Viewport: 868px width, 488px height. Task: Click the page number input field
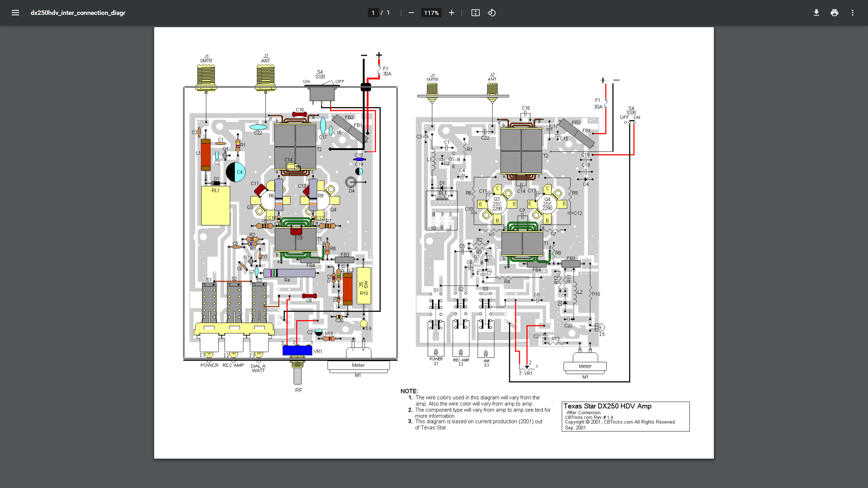coord(373,13)
